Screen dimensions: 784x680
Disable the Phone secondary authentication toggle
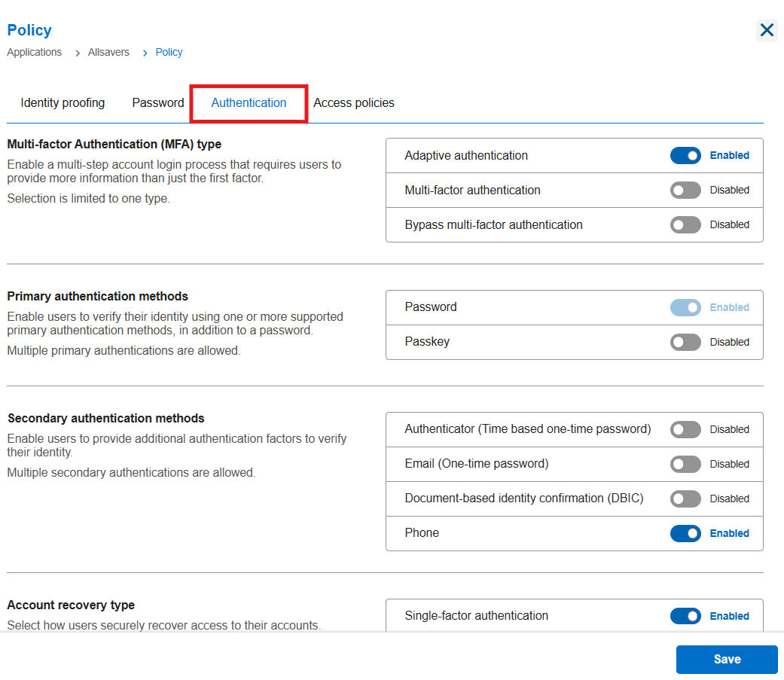pyautogui.click(x=685, y=533)
